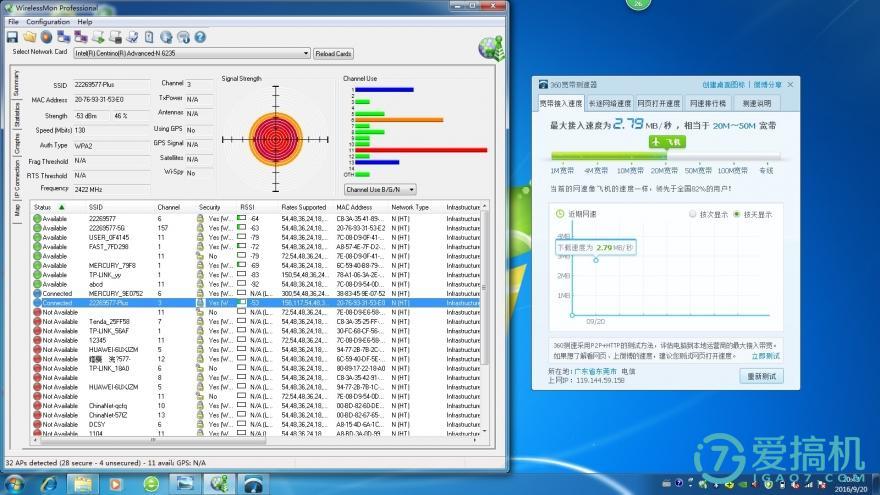Click the blue globe toolbar icon
The image size is (880, 495).
166,37
